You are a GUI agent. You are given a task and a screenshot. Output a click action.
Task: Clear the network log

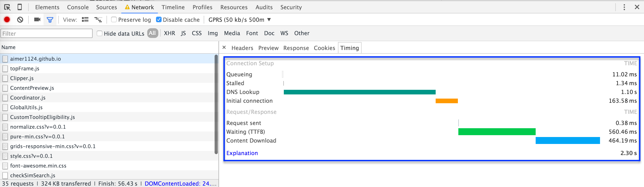[20, 19]
